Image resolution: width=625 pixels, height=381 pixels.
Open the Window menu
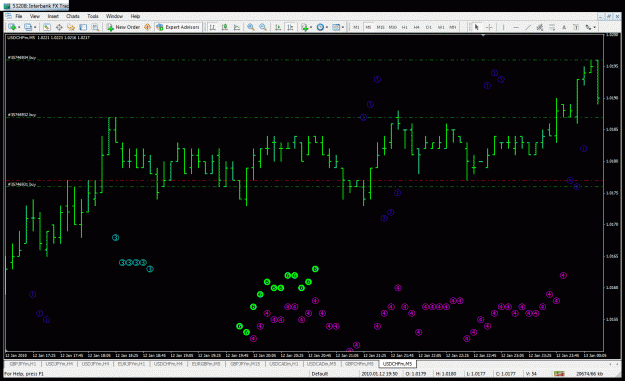114,16
